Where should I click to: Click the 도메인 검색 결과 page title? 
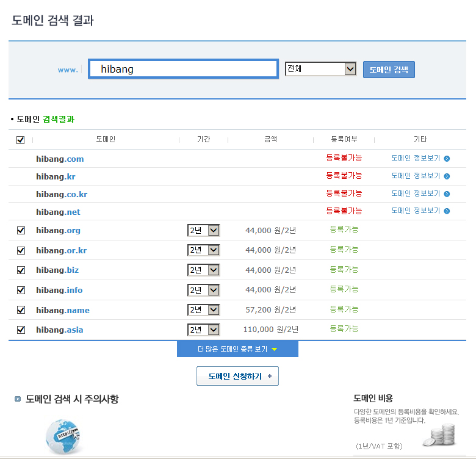(52, 20)
